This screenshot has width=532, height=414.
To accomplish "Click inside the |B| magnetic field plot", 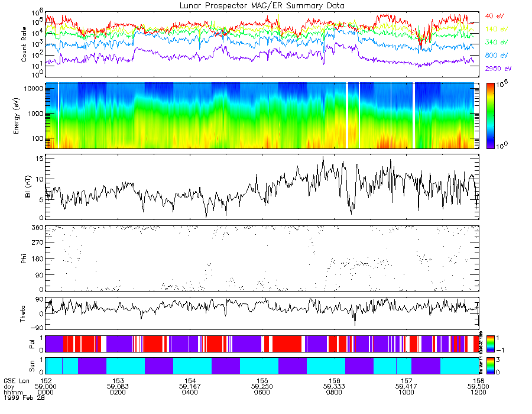I will click(262, 187).
